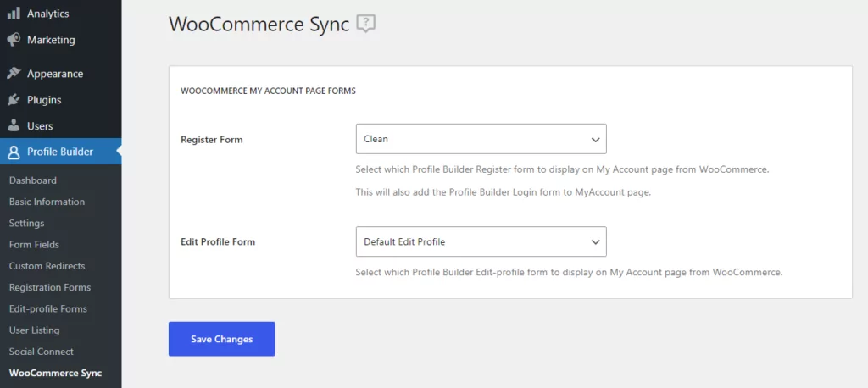Image resolution: width=868 pixels, height=388 pixels.
Task: Click the Plugins plug icon
Action: pyautogui.click(x=14, y=100)
